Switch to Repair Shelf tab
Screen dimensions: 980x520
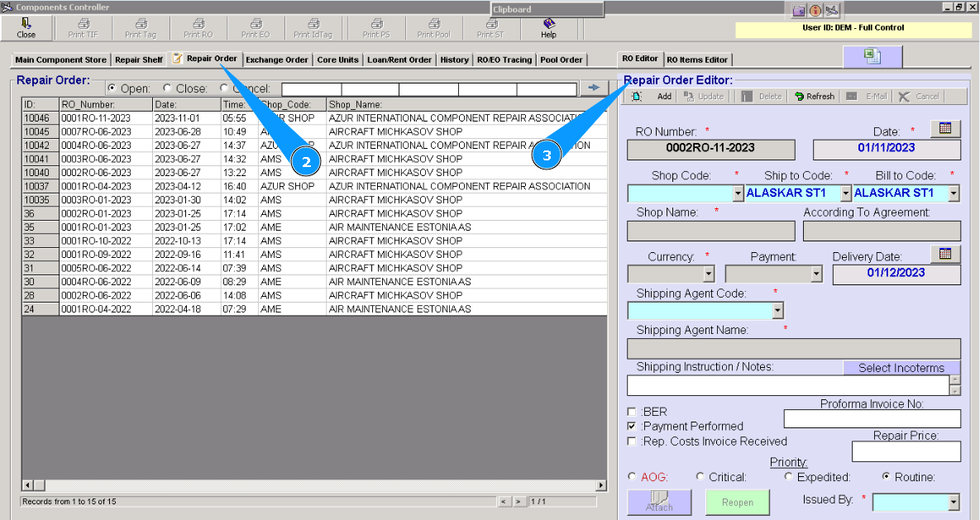[x=139, y=60]
